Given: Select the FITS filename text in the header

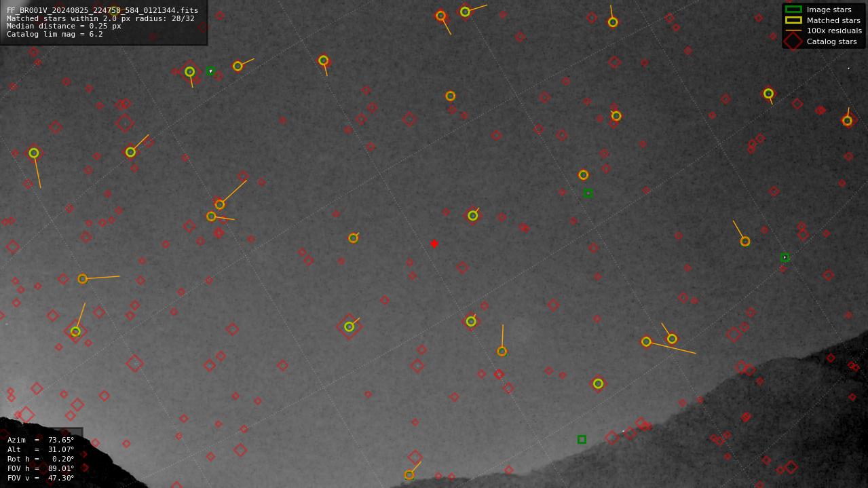Looking at the screenshot, I should pyautogui.click(x=102, y=11).
